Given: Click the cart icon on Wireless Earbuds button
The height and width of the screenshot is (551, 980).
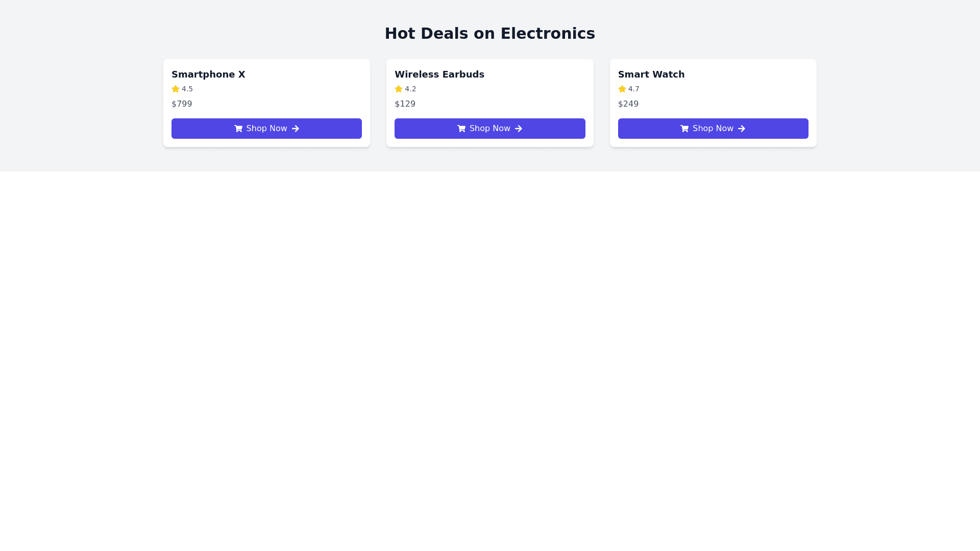Looking at the screenshot, I should [461, 129].
